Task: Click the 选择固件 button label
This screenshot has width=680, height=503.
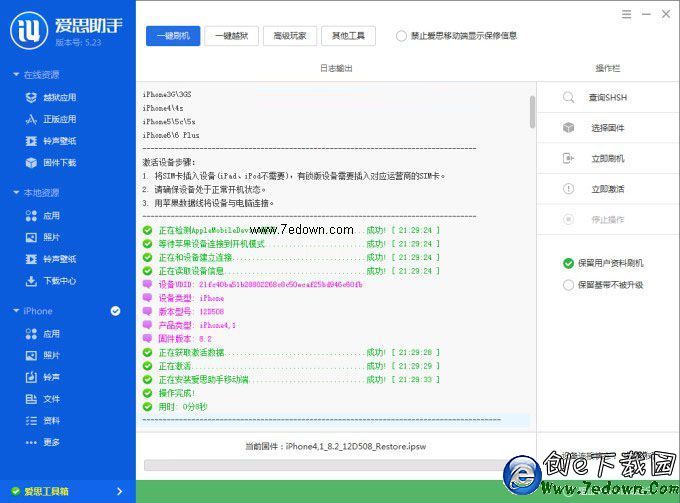Action: 608,128
